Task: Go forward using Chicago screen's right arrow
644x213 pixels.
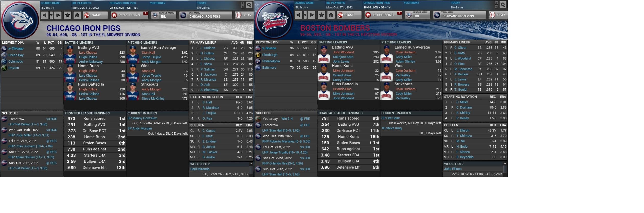Action: (58, 15)
